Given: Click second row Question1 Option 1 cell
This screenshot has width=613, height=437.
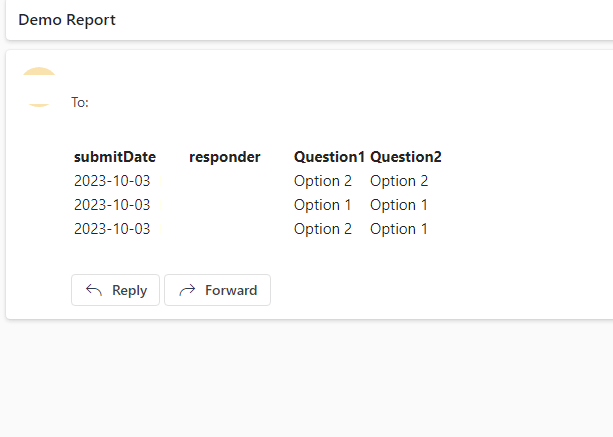Looking at the screenshot, I should pyautogui.click(x=323, y=205).
